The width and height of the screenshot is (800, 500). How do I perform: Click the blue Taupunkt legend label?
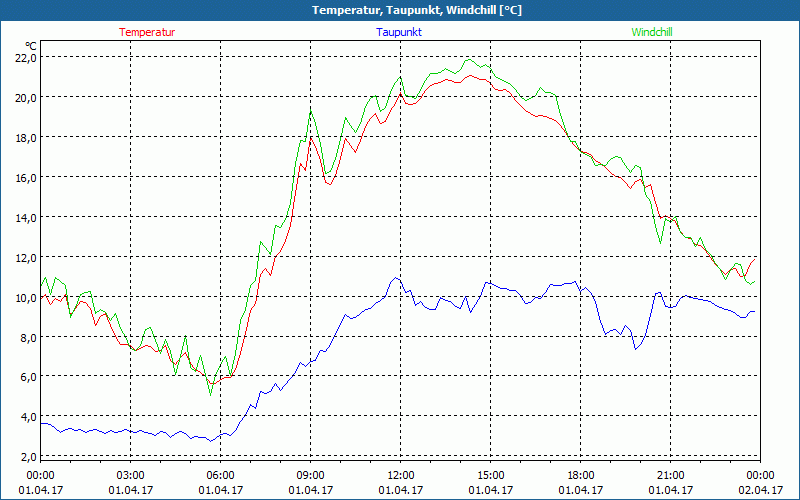pos(399,32)
